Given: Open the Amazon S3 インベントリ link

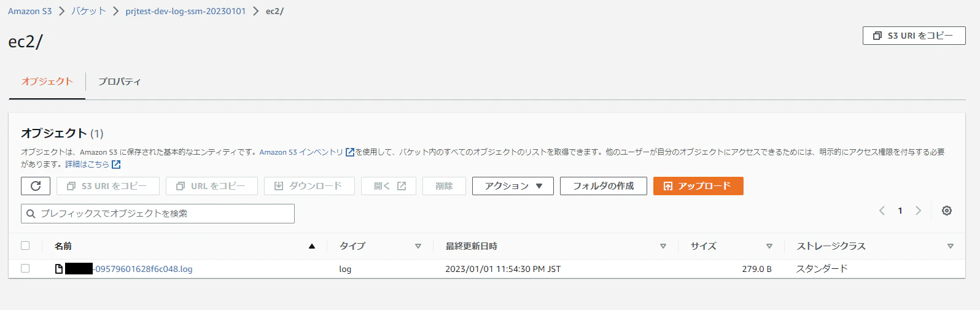Looking at the screenshot, I should (301, 152).
